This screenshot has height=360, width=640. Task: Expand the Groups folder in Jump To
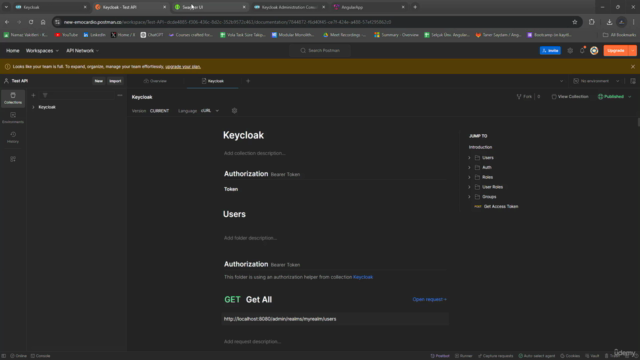tap(469, 197)
